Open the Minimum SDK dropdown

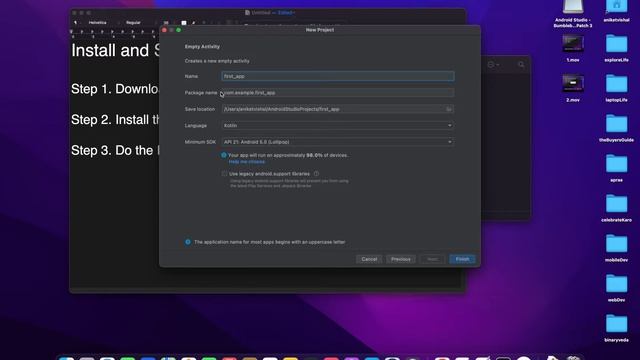pos(338,142)
